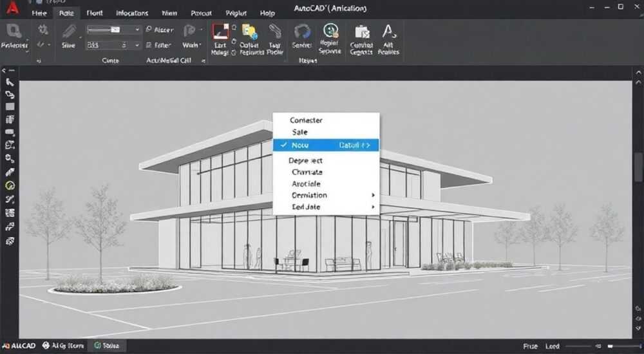Select the yellow-green circle tool in left toolbar

tap(10, 185)
